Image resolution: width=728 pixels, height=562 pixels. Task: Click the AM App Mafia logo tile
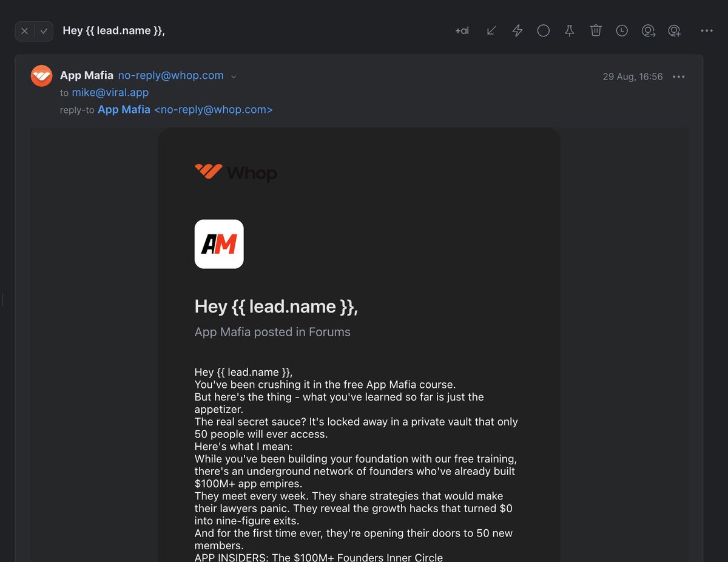pyautogui.click(x=219, y=244)
